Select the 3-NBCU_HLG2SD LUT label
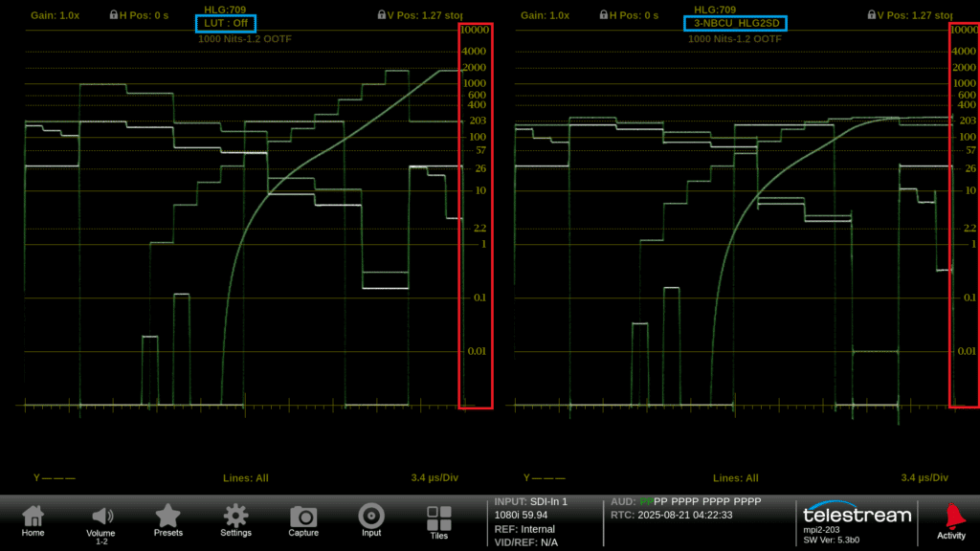This screenshot has height=551, width=980. pyautogui.click(x=735, y=23)
